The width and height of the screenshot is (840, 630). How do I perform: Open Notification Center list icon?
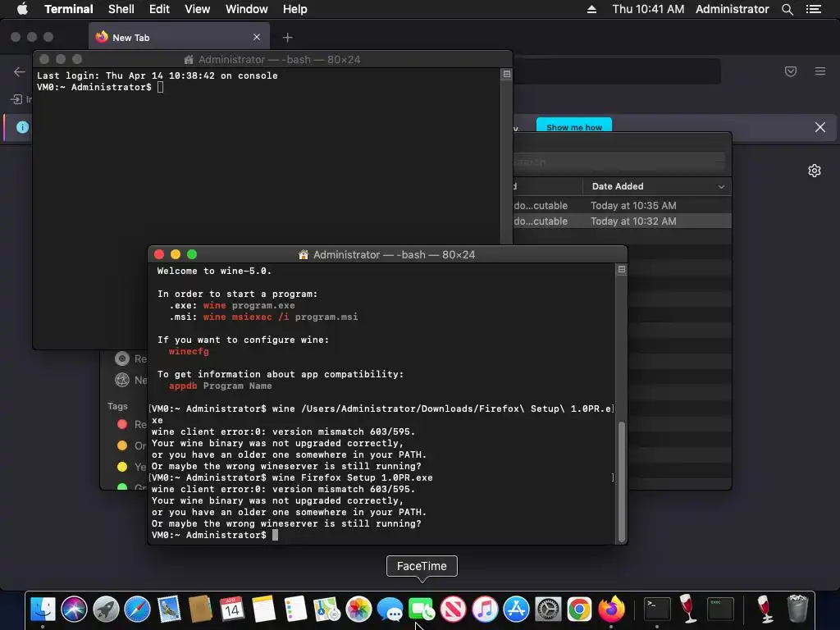click(x=814, y=9)
